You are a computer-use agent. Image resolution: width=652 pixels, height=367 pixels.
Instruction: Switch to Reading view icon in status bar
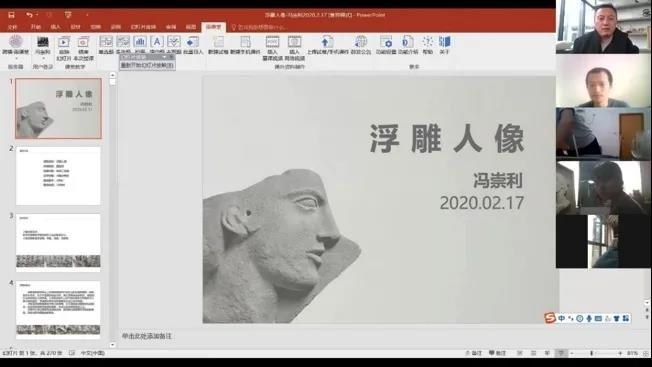547,353
